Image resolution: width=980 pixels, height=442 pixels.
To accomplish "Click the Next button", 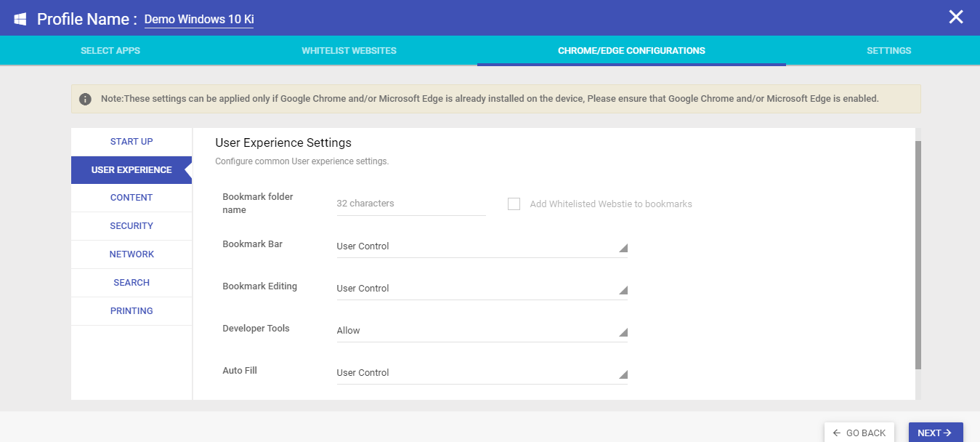I will click(x=936, y=433).
